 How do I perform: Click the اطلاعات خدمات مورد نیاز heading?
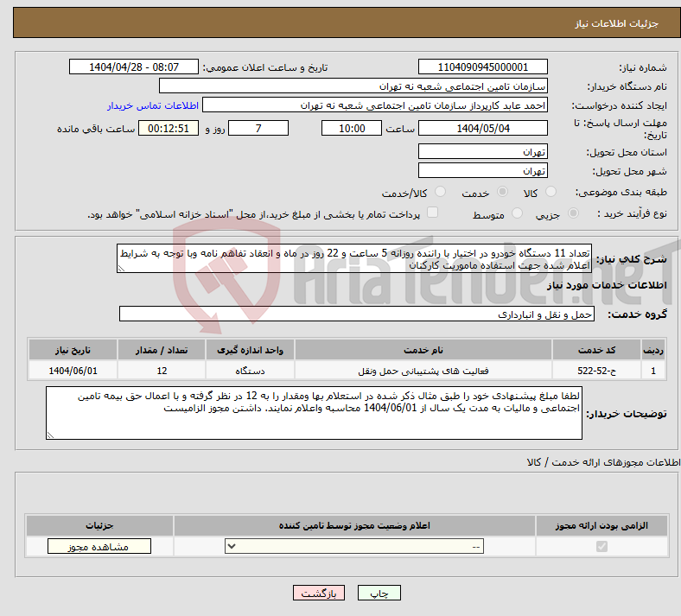[607, 285]
